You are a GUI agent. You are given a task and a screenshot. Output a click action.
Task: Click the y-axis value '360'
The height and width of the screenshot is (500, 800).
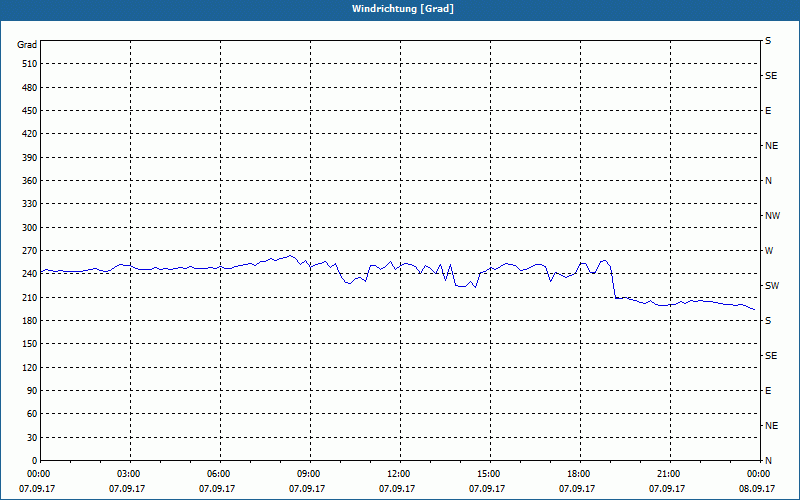(30, 181)
